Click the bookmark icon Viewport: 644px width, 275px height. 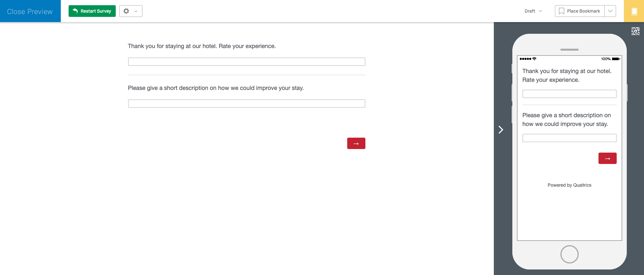coord(561,11)
